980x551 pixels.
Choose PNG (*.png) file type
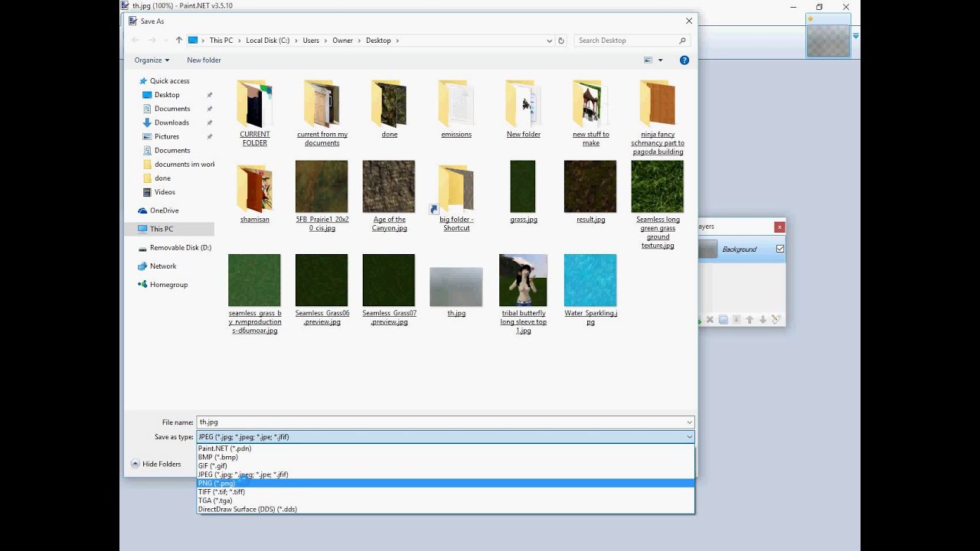point(446,484)
